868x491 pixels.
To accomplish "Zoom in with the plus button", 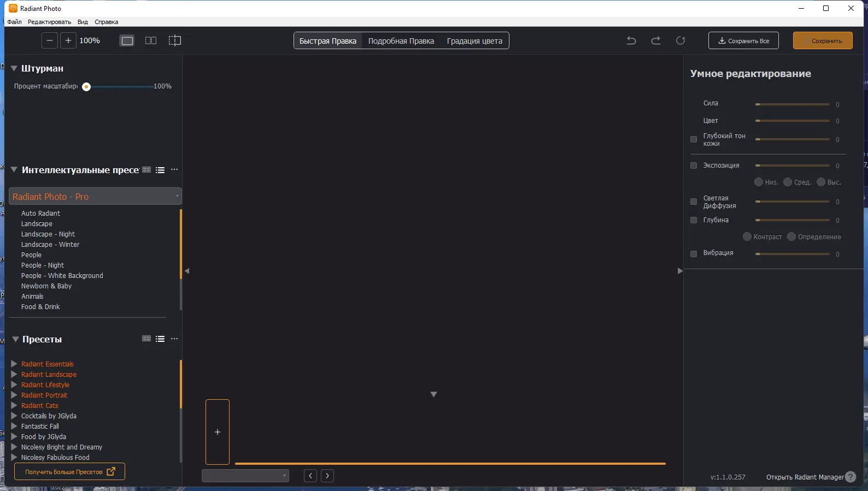I will point(68,40).
